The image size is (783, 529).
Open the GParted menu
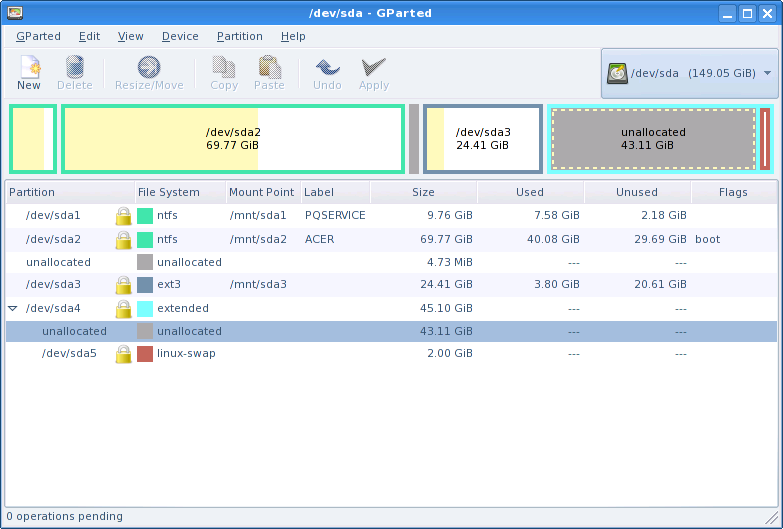(x=38, y=36)
